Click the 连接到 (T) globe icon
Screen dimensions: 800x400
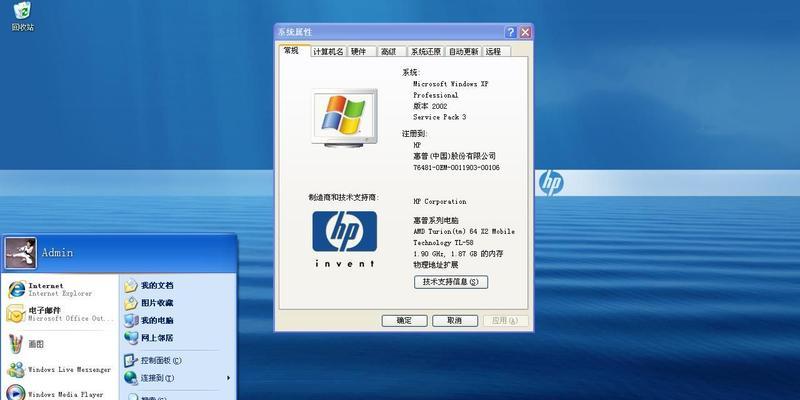(x=131, y=378)
